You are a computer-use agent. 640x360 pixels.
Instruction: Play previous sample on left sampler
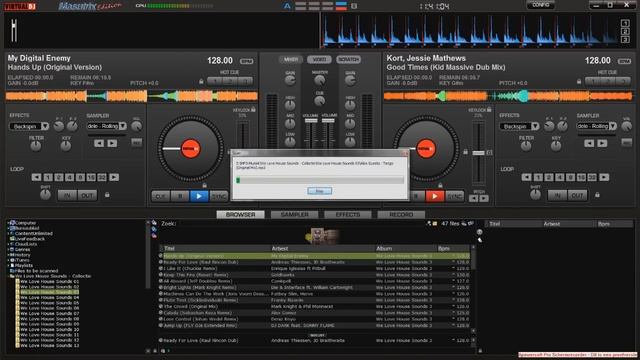coord(99,143)
